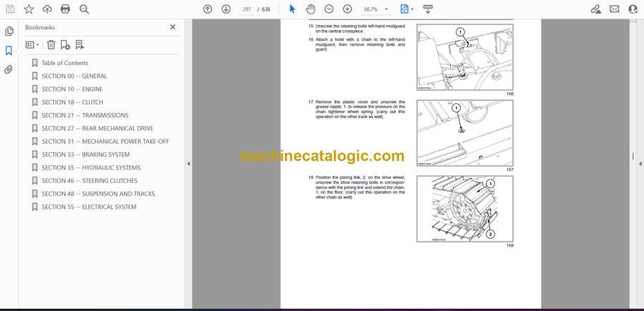Jump to SECTION 00 -- GENERAL bookmark
Screen dimensions: 644x311
click(74, 76)
